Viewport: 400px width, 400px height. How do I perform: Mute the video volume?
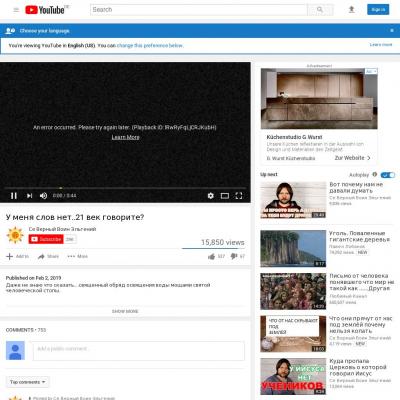tap(43, 196)
